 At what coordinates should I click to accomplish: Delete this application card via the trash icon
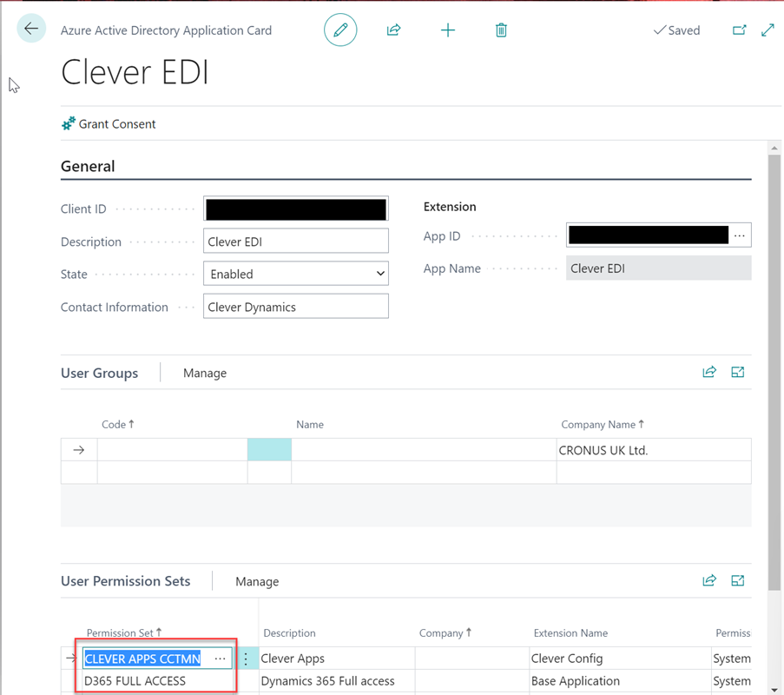tap(501, 30)
